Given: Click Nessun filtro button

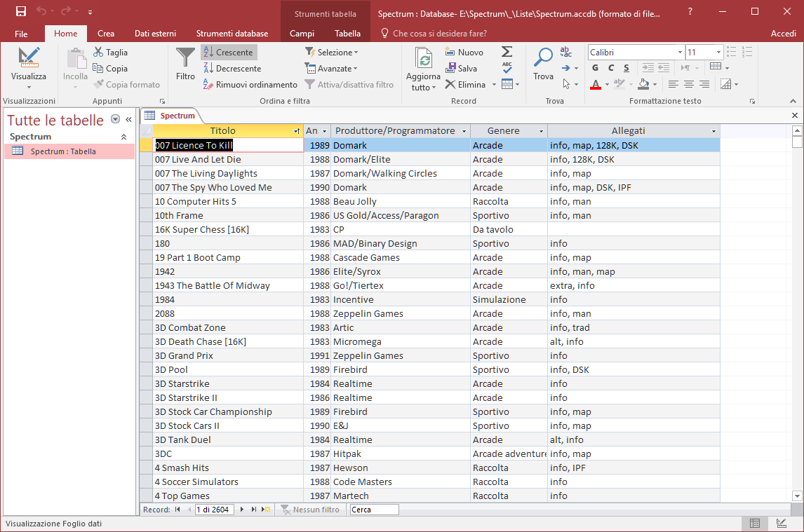Looking at the screenshot, I should pyautogui.click(x=309, y=510).
